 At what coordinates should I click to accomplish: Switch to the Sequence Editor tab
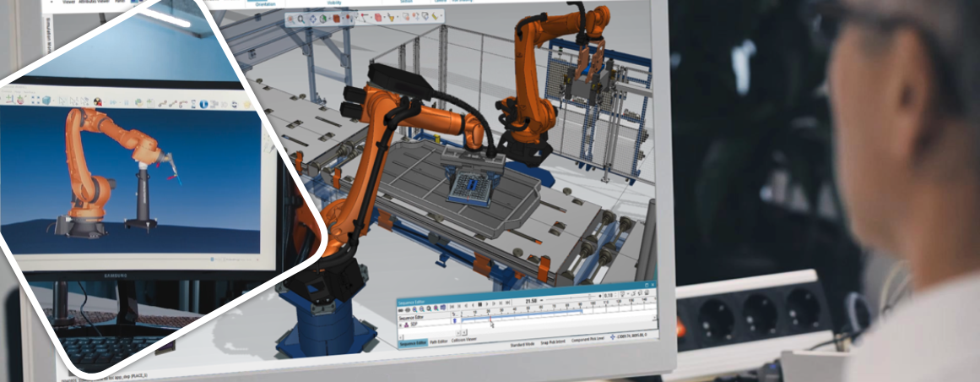point(413,342)
